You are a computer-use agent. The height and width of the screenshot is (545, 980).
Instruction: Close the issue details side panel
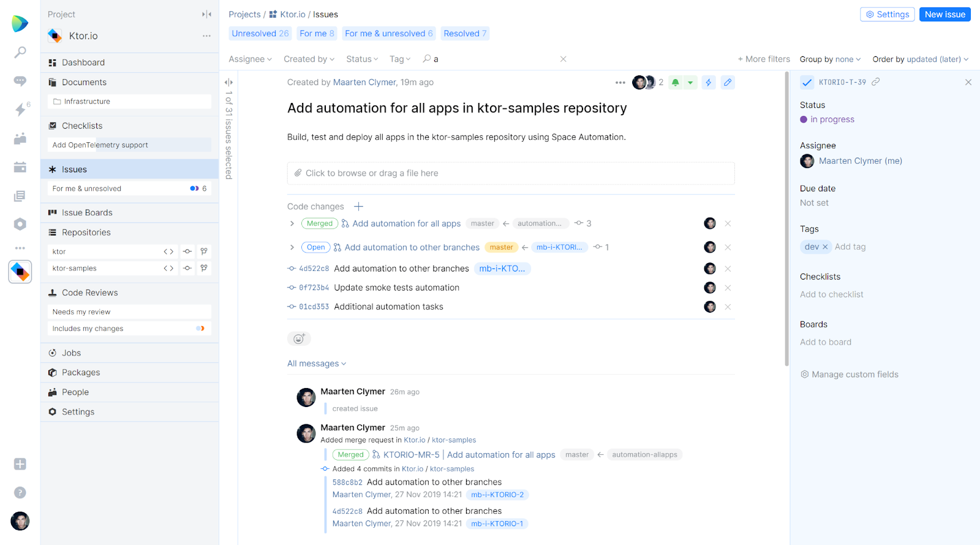pos(968,82)
